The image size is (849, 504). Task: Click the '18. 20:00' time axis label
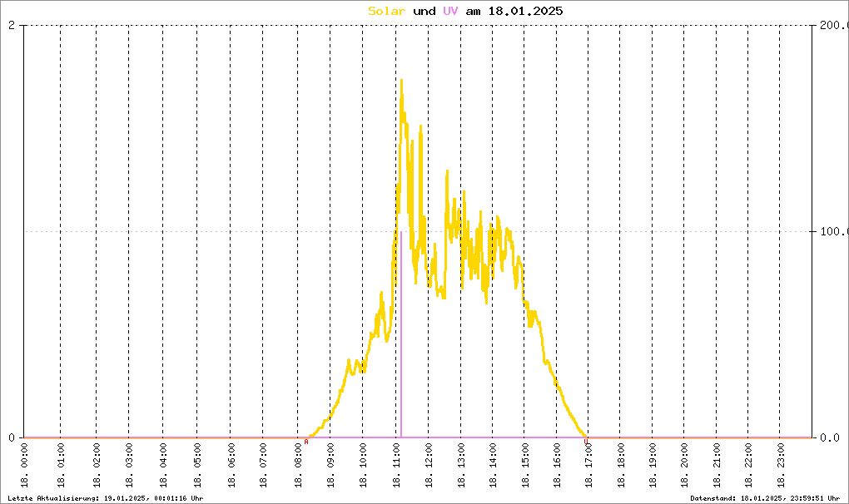pyautogui.click(x=684, y=466)
